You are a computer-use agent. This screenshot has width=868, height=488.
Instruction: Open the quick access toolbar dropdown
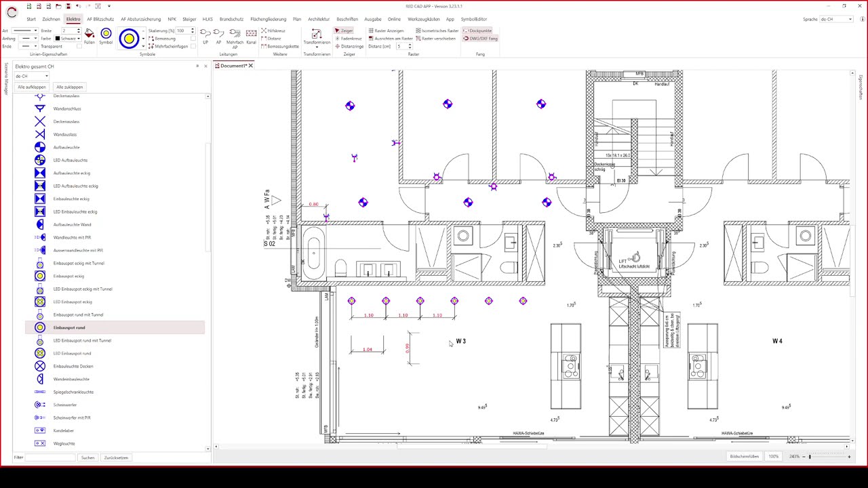(x=108, y=6)
